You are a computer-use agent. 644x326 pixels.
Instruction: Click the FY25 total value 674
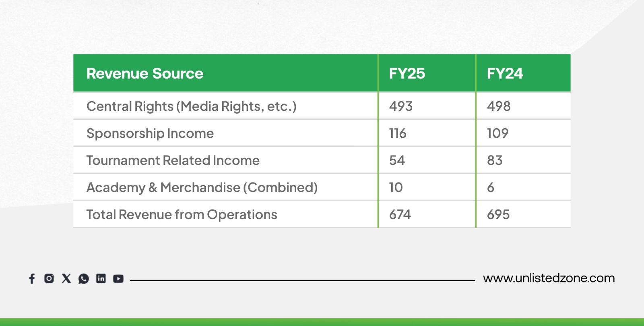(400, 214)
